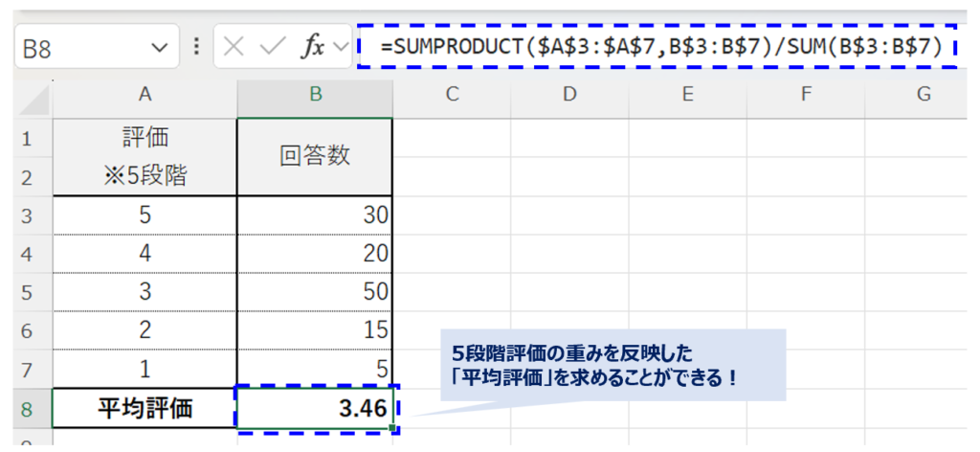Click the cell with value 20
Viewport: 980px width, 452px height.
(x=316, y=254)
